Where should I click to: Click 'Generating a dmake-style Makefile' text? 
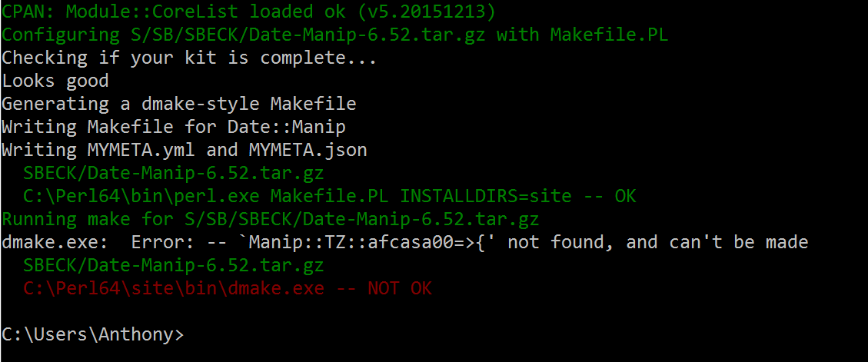179,104
